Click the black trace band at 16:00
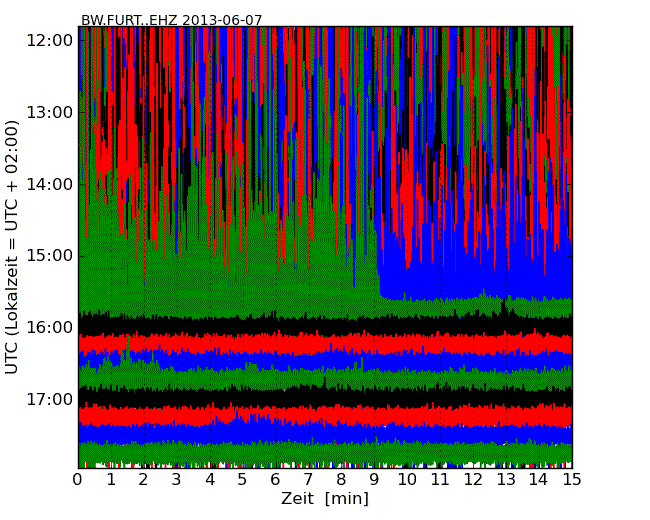650x520 pixels. [325, 327]
